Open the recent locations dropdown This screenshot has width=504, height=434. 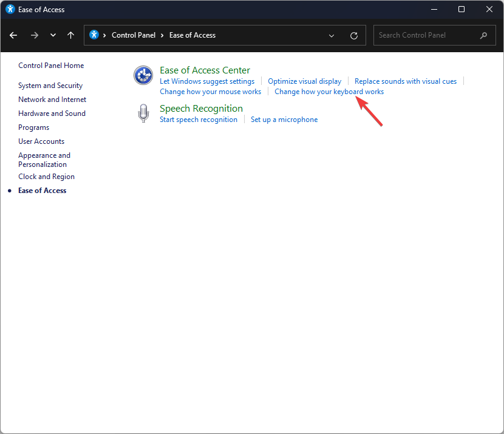click(53, 35)
